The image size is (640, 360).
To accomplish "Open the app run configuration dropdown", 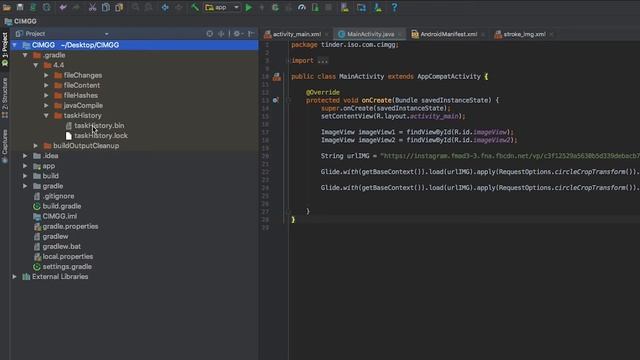I will [222, 7].
